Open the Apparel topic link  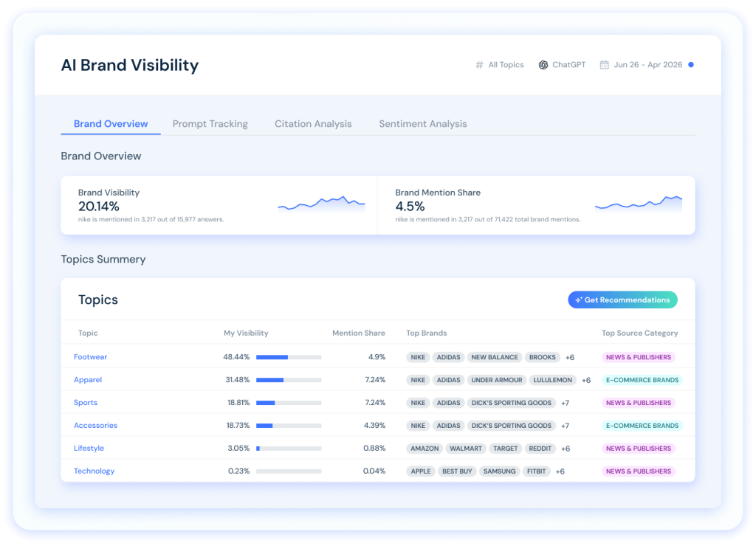click(88, 380)
